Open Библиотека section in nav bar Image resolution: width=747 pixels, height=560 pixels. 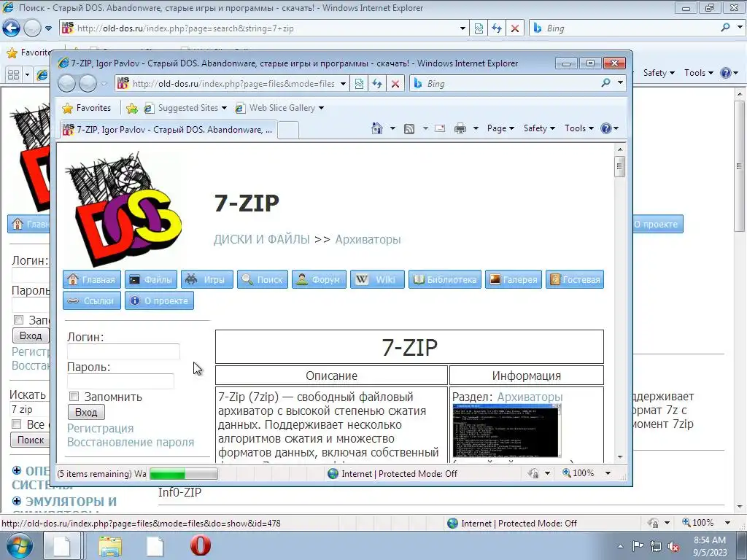[x=445, y=279]
